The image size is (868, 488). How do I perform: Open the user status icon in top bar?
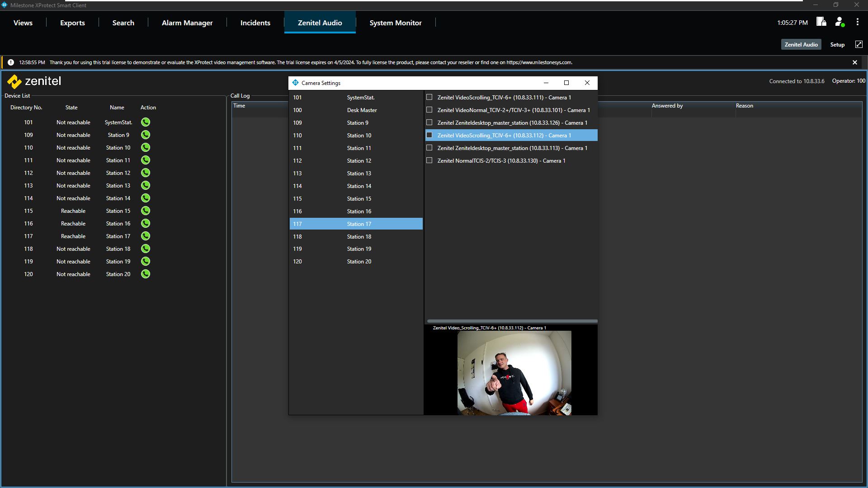point(840,22)
